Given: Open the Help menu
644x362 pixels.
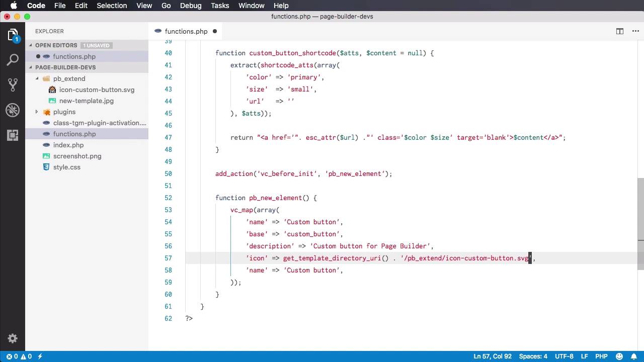Looking at the screenshot, I should tap(281, 6).
